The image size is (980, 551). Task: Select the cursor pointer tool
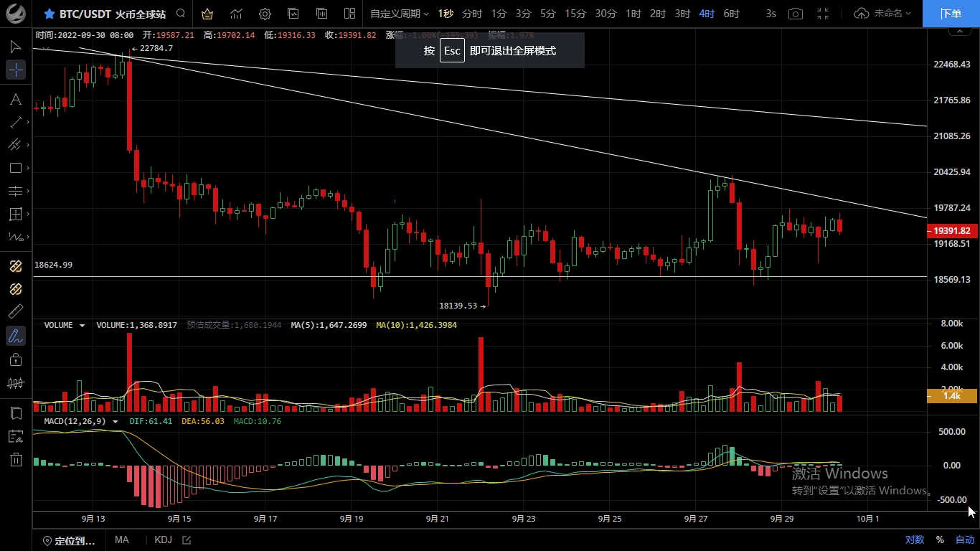(x=16, y=47)
